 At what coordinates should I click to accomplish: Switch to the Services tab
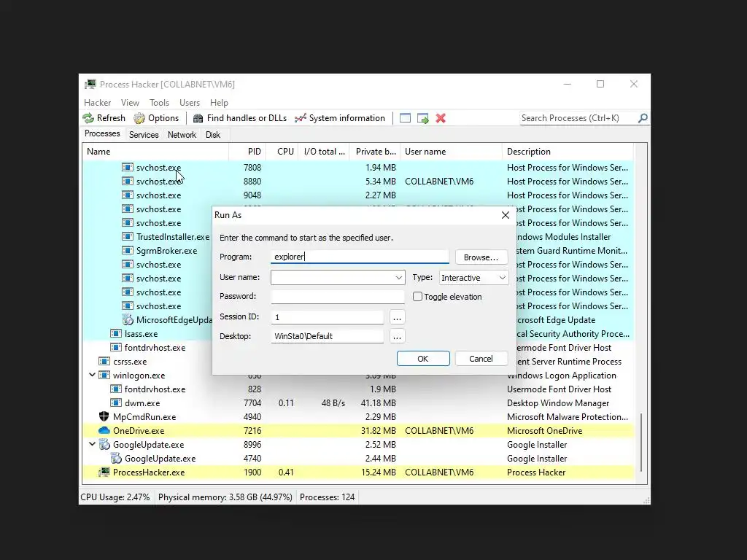tap(144, 135)
